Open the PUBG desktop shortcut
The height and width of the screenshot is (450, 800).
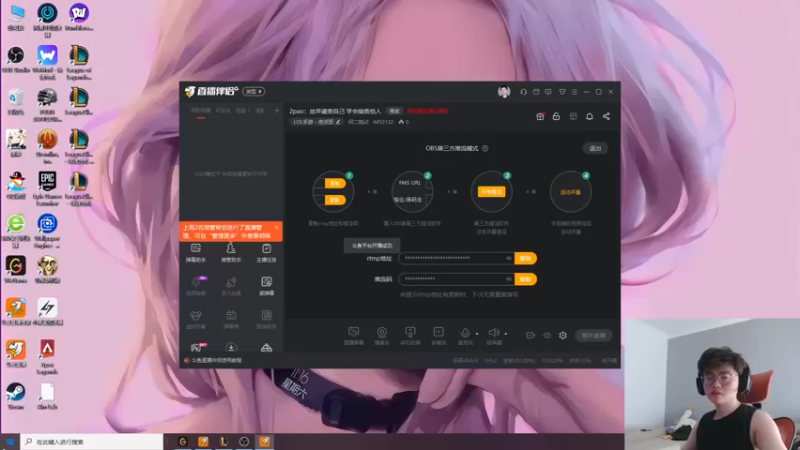[x=47, y=105]
